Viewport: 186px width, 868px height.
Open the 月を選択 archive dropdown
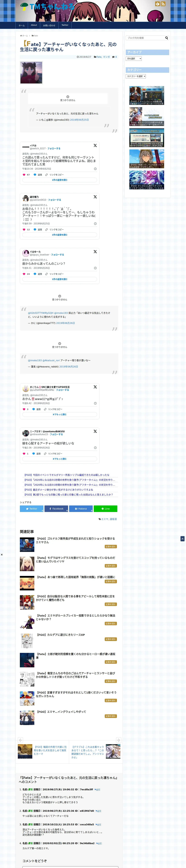(134, 59)
